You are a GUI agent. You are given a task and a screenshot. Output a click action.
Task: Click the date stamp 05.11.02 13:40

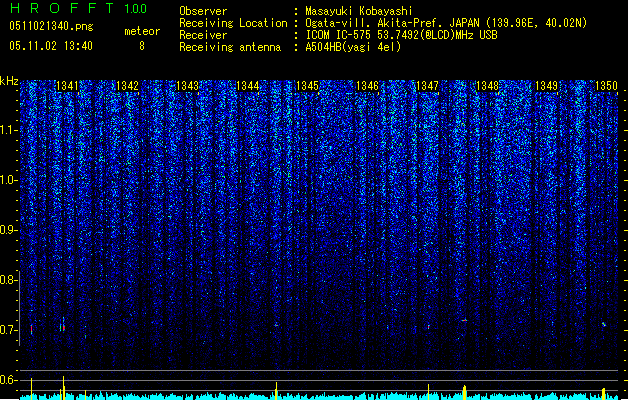51,46
